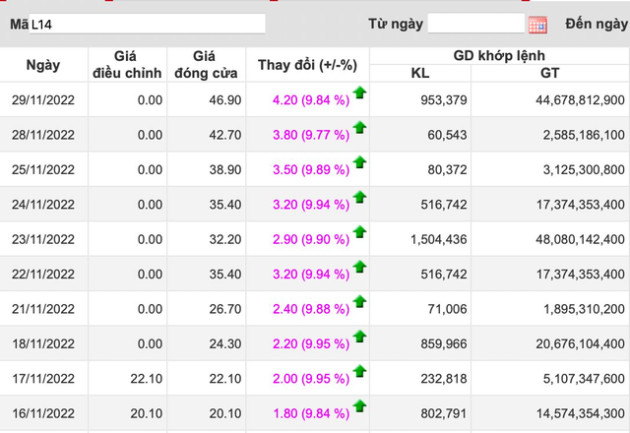Click the change value 3.80 (9.77 %)

(311, 135)
